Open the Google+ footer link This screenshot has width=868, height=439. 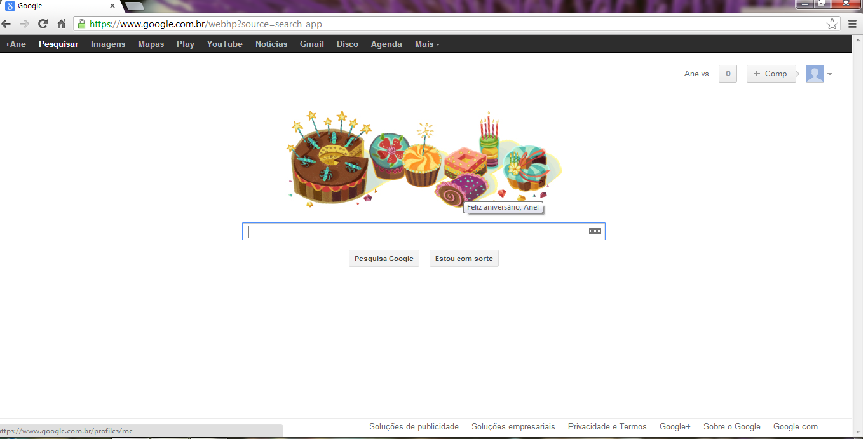click(x=675, y=427)
